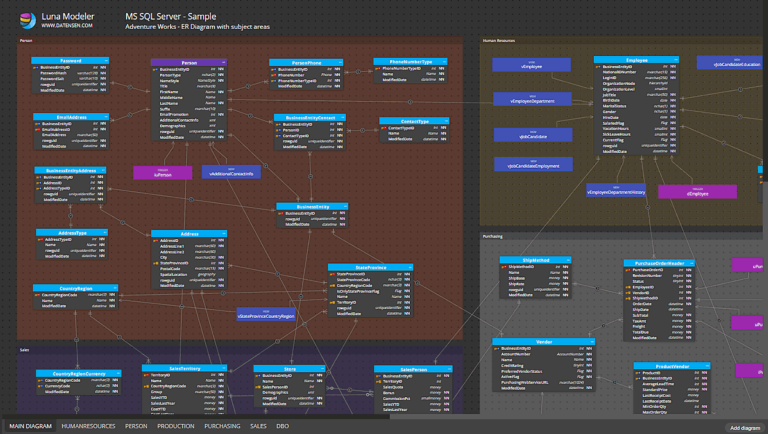Select the Vendor table header
This screenshot has height=434, width=768.
coord(543,342)
